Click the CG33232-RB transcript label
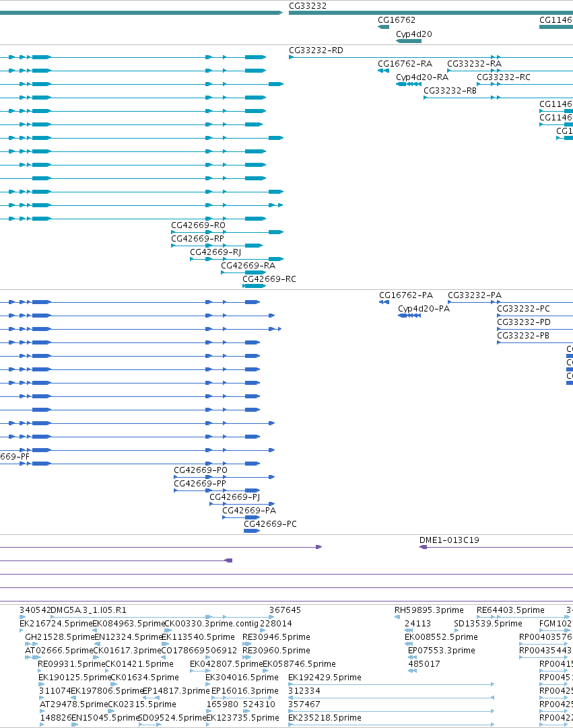 coord(450,91)
